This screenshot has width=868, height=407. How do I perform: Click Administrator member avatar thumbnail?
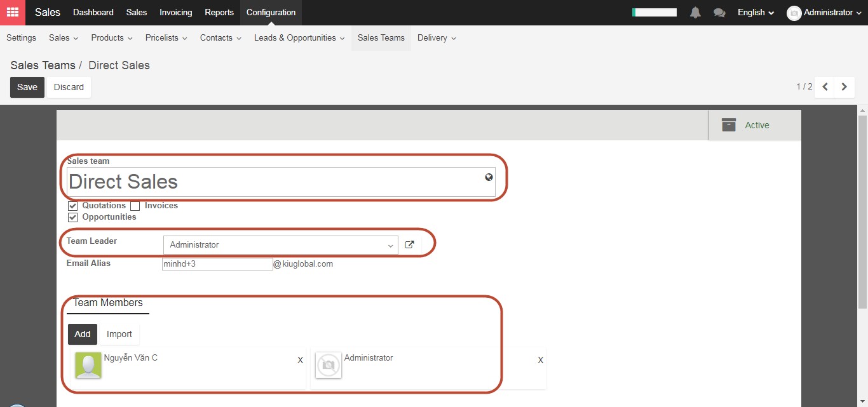(x=329, y=366)
